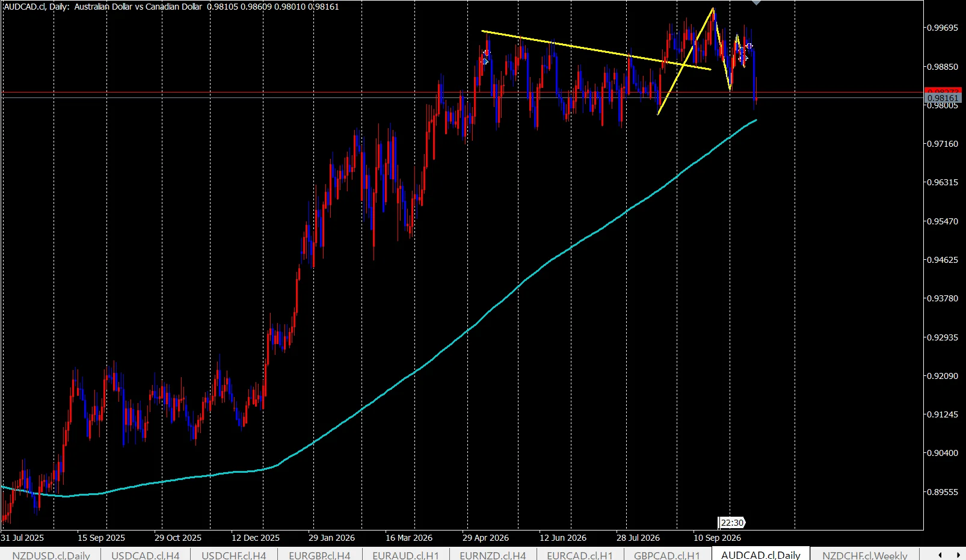Click the 16 Mar 2026 date label

(409, 538)
